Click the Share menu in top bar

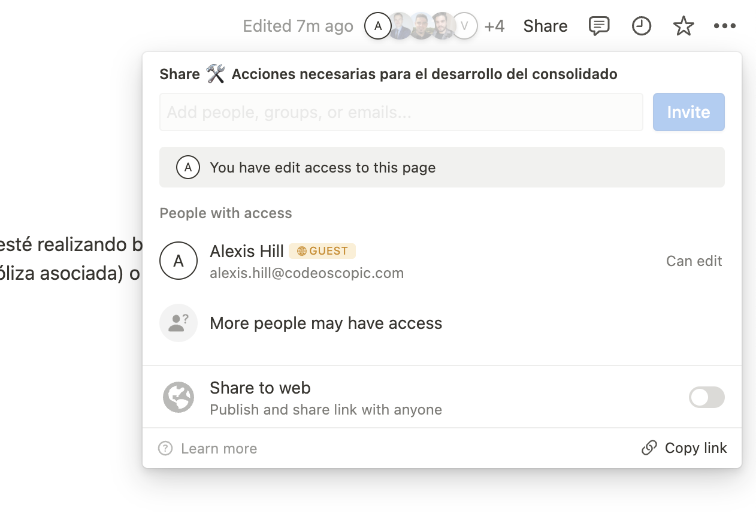pos(545,26)
